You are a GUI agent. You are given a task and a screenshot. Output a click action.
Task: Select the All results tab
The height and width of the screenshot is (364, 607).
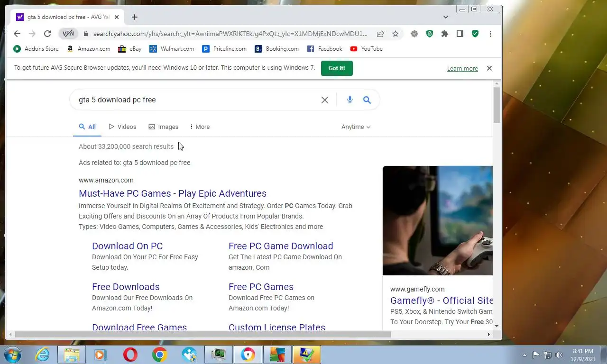pyautogui.click(x=87, y=127)
